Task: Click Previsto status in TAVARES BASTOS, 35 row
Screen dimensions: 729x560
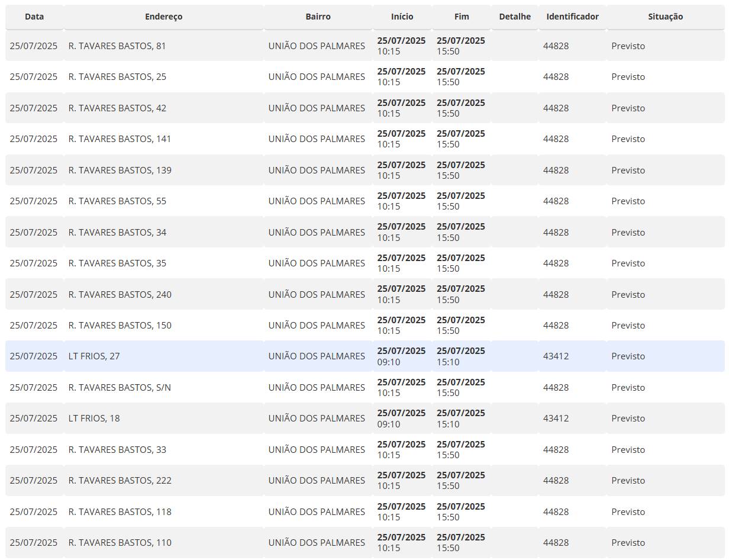Action: click(x=628, y=263)
